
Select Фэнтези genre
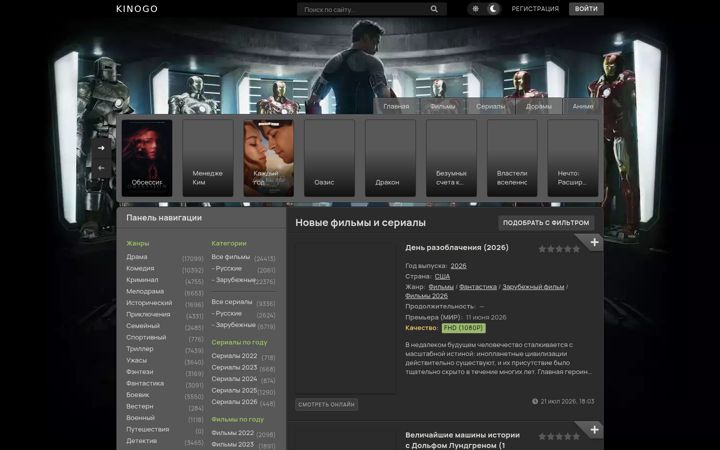click(x=140, y=371)
